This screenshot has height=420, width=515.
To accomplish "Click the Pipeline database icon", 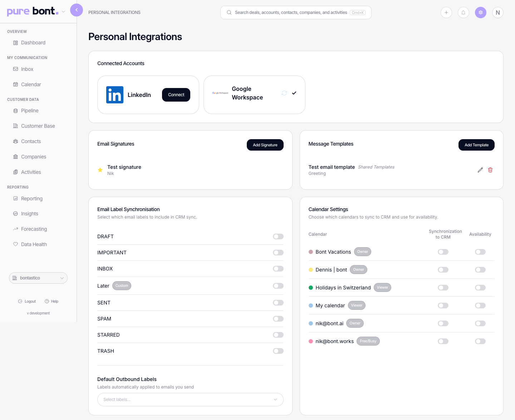I will [x=15, y=111].
